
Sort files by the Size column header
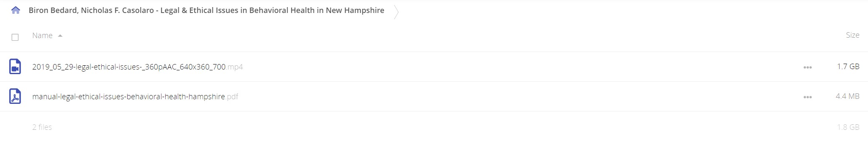click(852, 35)
